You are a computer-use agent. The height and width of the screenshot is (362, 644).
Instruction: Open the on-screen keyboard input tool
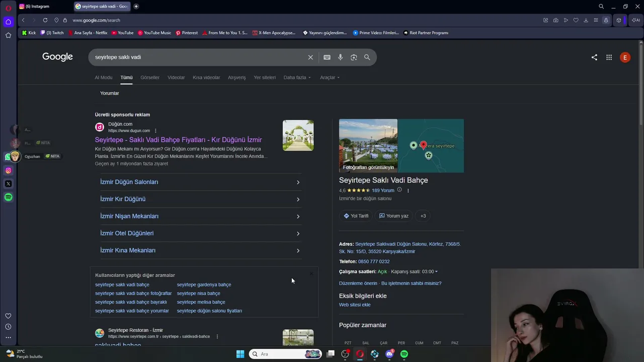coord(327,57)
